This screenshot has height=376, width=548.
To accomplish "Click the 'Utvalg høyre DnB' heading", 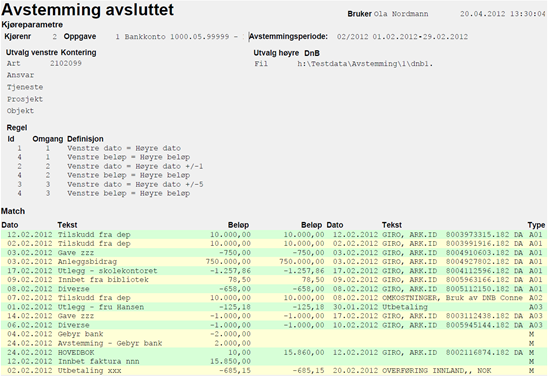I will click(287, 53).
